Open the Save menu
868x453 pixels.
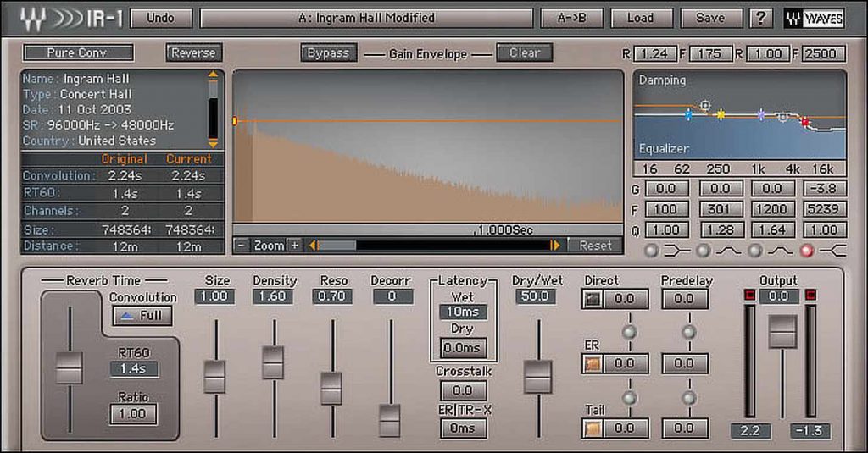coord(710,19)
